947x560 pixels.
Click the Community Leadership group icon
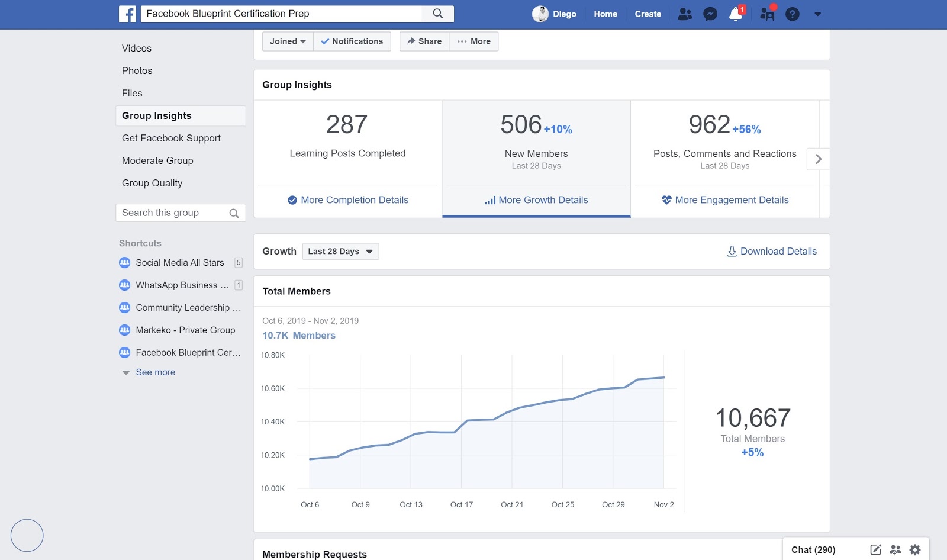(x=124, y=307)
